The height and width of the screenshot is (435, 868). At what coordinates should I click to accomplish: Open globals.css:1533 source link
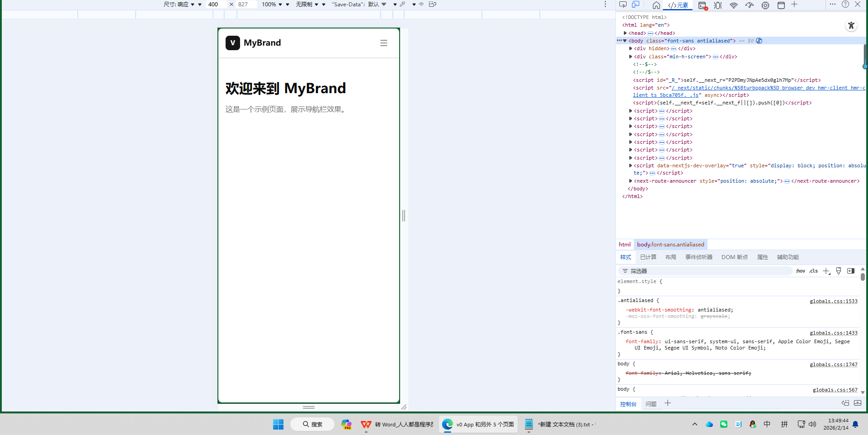coord(834,301)
